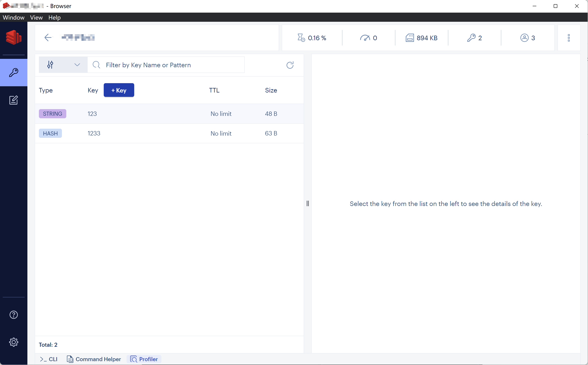Click the Browser key icon in sidebar
588x365 pixels.
click(14, 72)
